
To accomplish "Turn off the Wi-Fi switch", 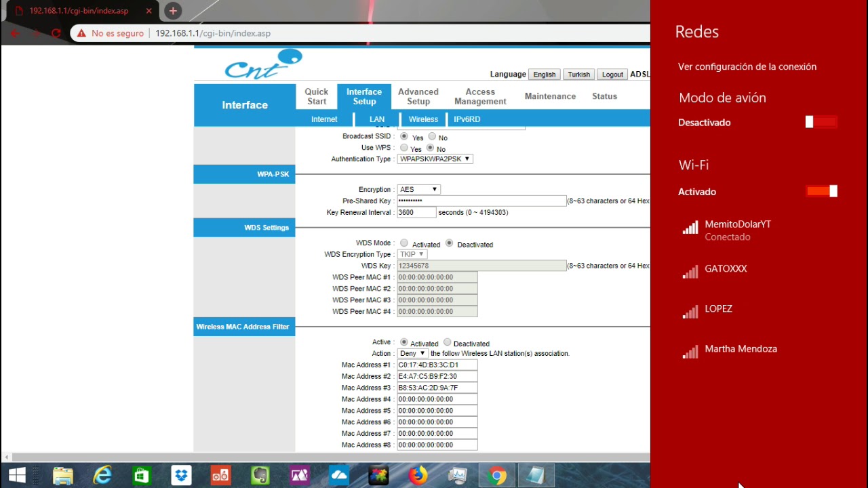I will pyautogui.click(x=821, y=191).
